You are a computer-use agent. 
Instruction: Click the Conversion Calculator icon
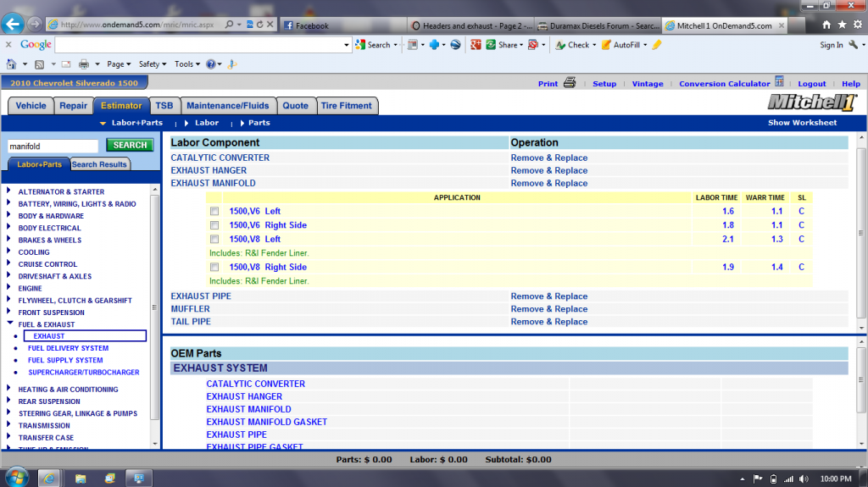[779, 81]
